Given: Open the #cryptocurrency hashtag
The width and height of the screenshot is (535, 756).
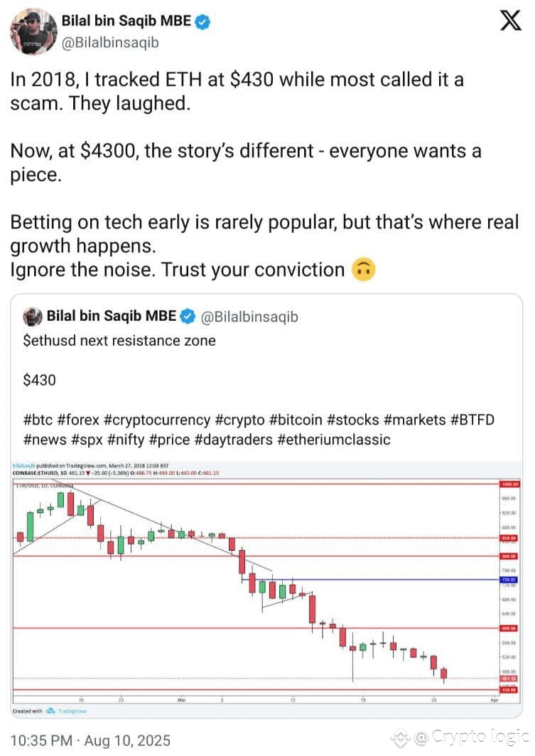Looking at the screenshot, I should tap(157, 420).
